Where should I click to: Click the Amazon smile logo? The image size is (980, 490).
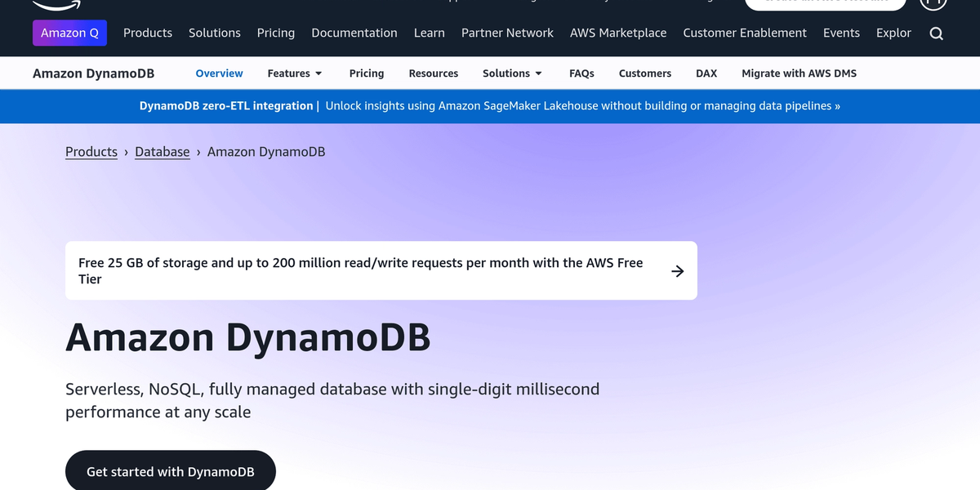tap(55, 4)
